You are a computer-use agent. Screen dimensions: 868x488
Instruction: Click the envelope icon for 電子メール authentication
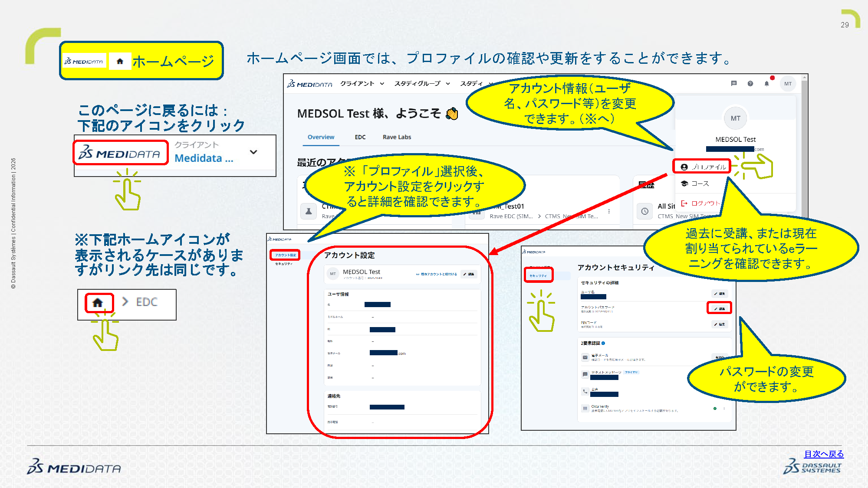click(585, 357)
